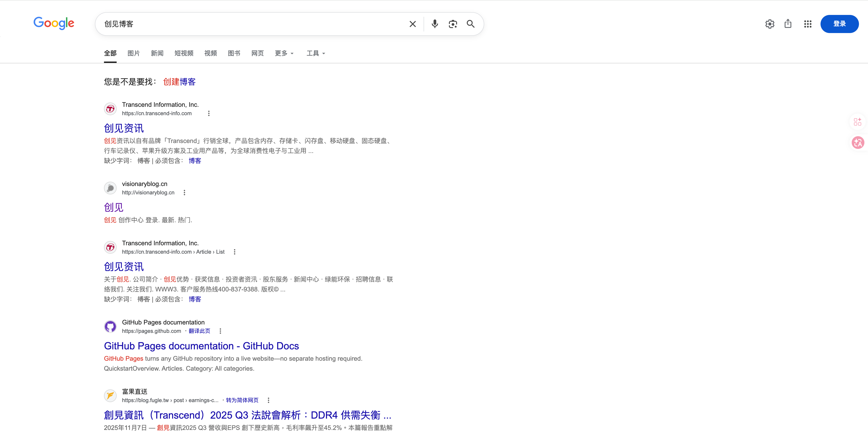Switch to the 图书 tab
This screenshot has width=868, height=434.
pyautogui.click(x=234, y=53)
